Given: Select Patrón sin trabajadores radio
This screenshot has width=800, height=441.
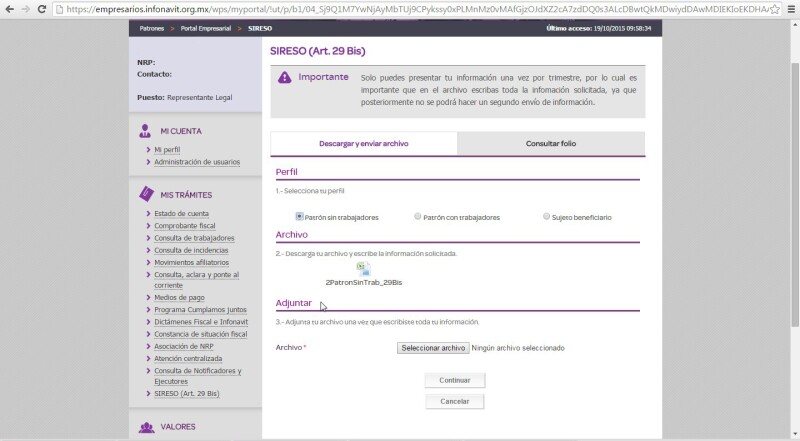Looking at the screenshot, I should pos(299,216).
